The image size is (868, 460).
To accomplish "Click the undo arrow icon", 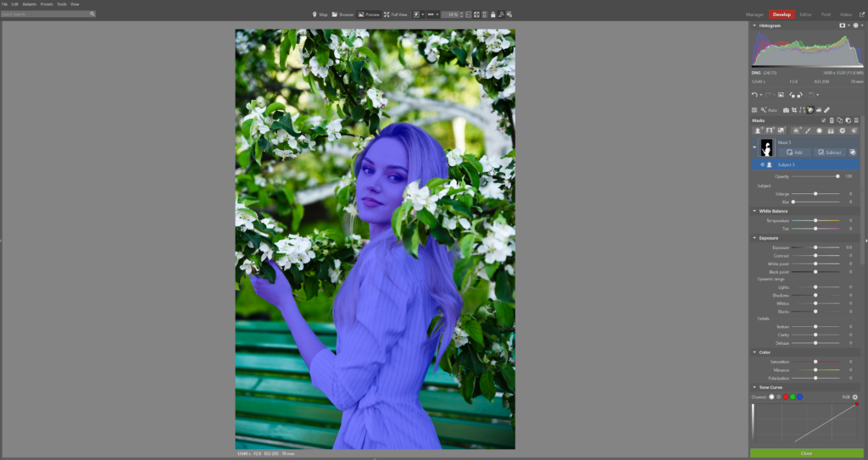I will coord(754,95).
